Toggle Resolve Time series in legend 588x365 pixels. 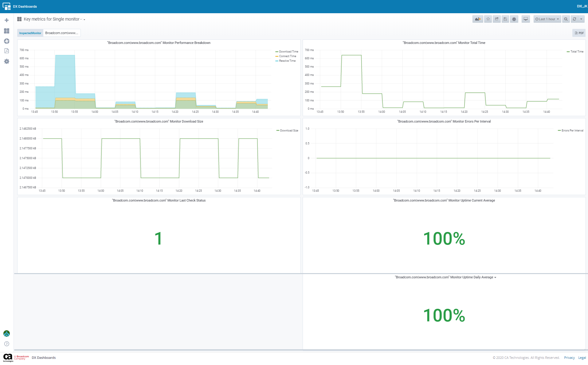click(x=287, y=61)
